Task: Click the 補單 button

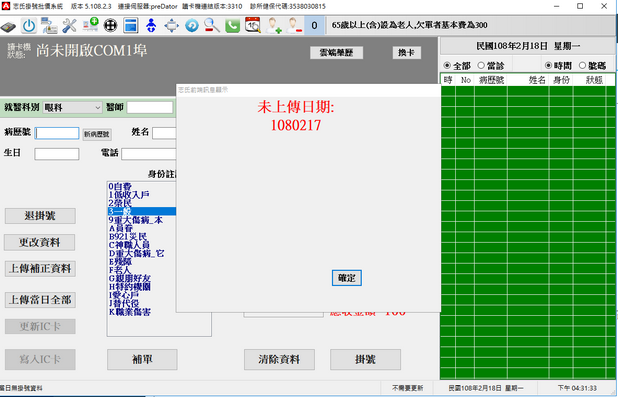Action: point(142,359)
